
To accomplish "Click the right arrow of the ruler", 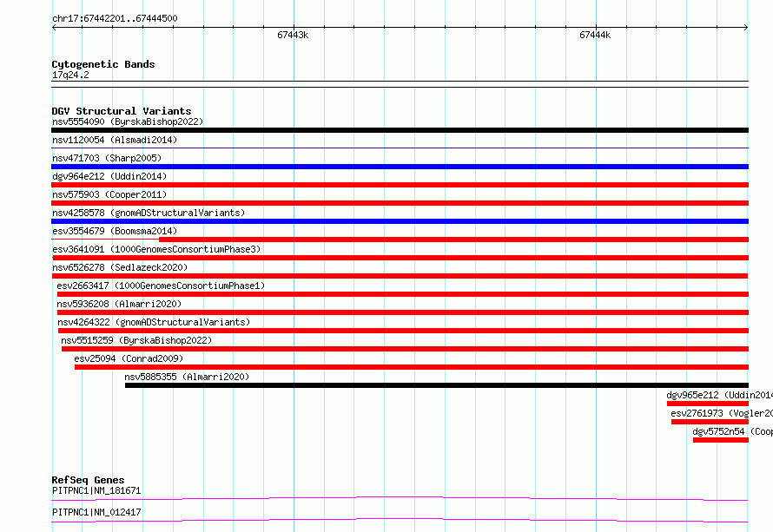I will pos(746,28).
